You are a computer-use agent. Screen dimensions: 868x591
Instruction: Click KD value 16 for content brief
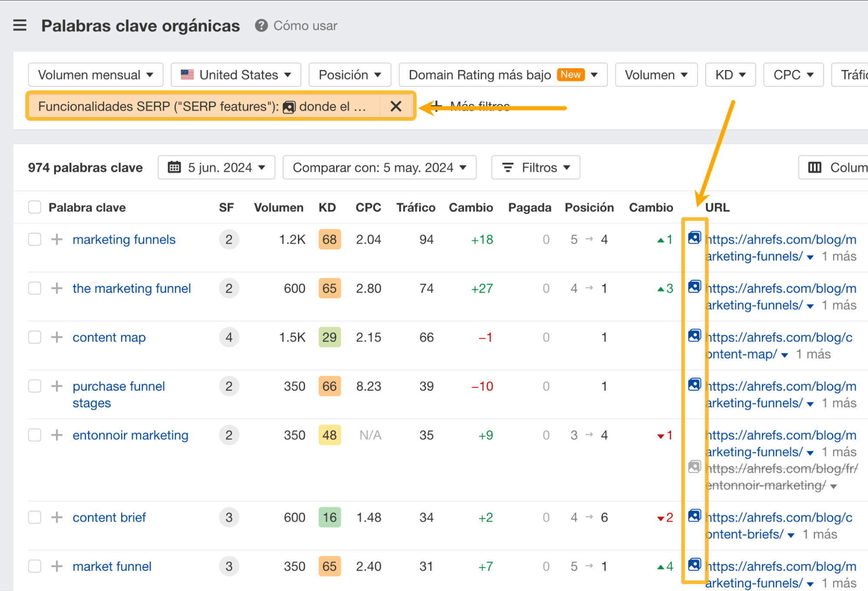pyautogui.click(x=329, y=517)
